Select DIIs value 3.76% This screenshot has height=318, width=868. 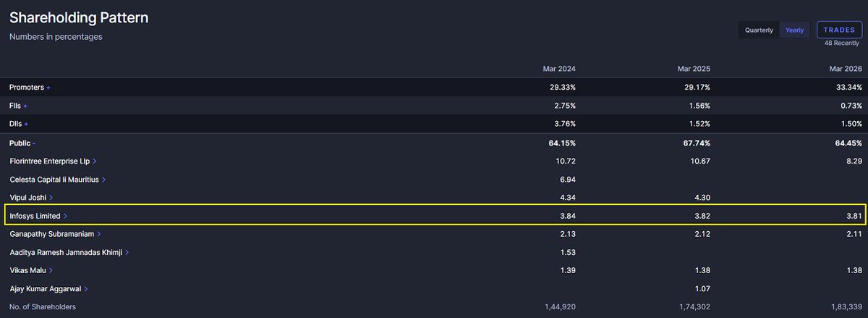coord(563,124)
